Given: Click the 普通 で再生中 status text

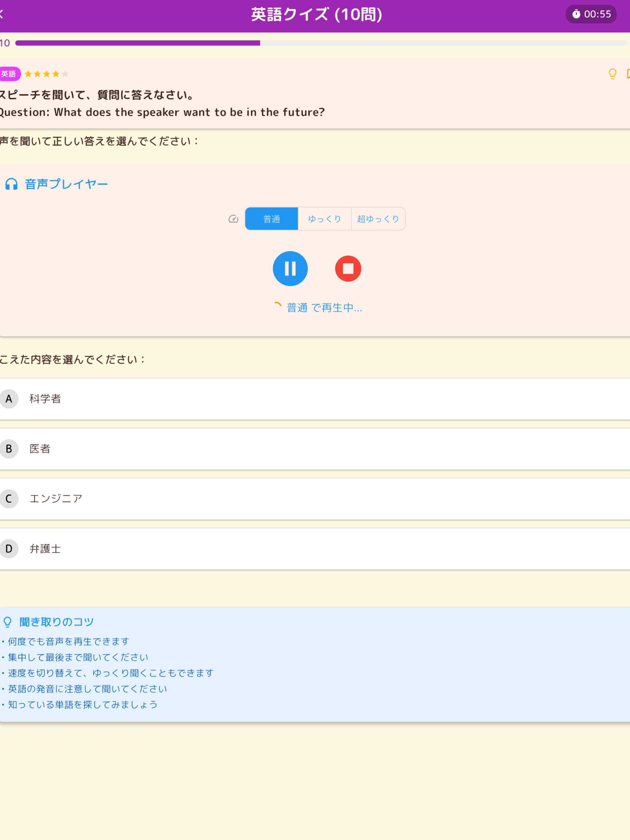Looking at the screenshot, I should [324, 308].
